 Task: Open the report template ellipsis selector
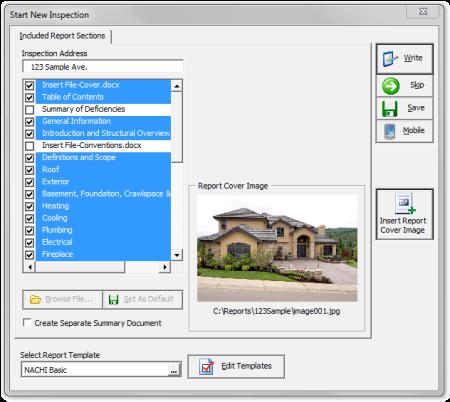click(174, 370)
